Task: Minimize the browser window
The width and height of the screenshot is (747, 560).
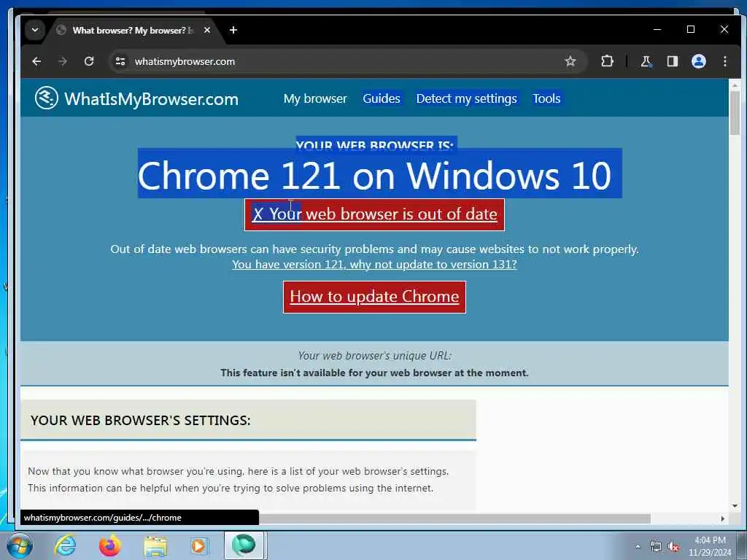Action: 657,29
